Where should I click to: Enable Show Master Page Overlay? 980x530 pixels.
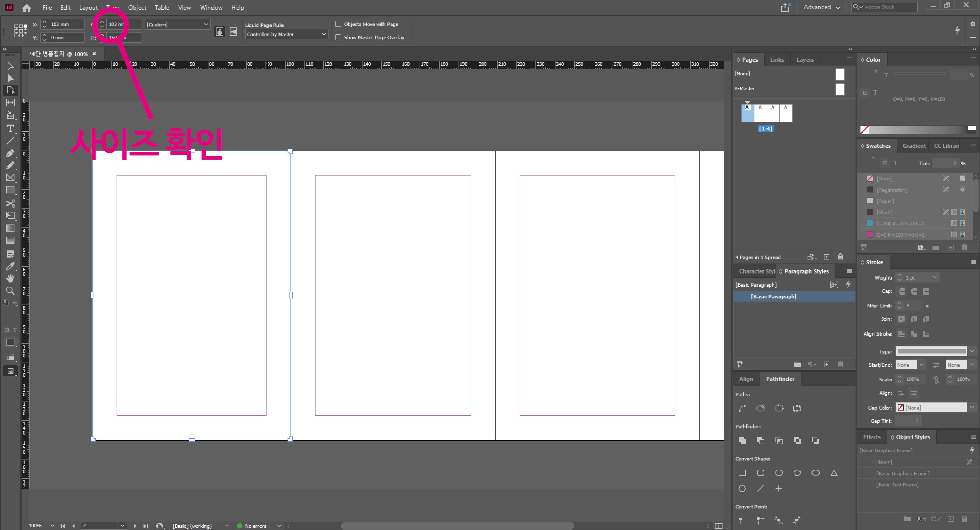[x=338, y=37]
